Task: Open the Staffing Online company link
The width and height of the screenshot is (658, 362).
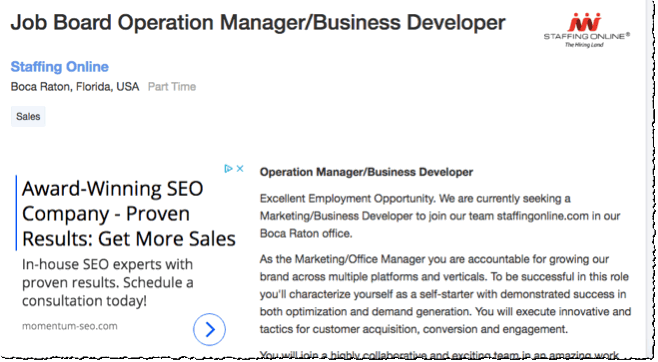Action: [x=60, y=67]
